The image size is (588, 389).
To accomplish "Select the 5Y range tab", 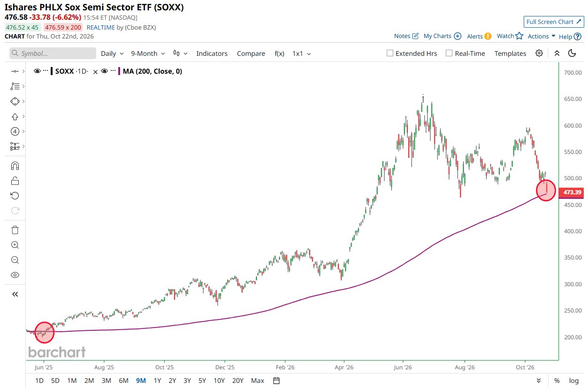I will (x=202, y=381).
